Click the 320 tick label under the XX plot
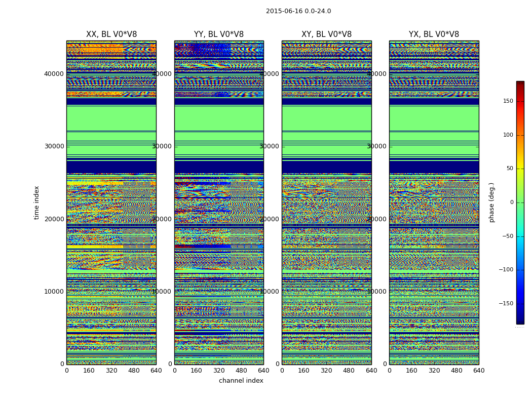Screen dimensions: 532x405 (111, 371)
